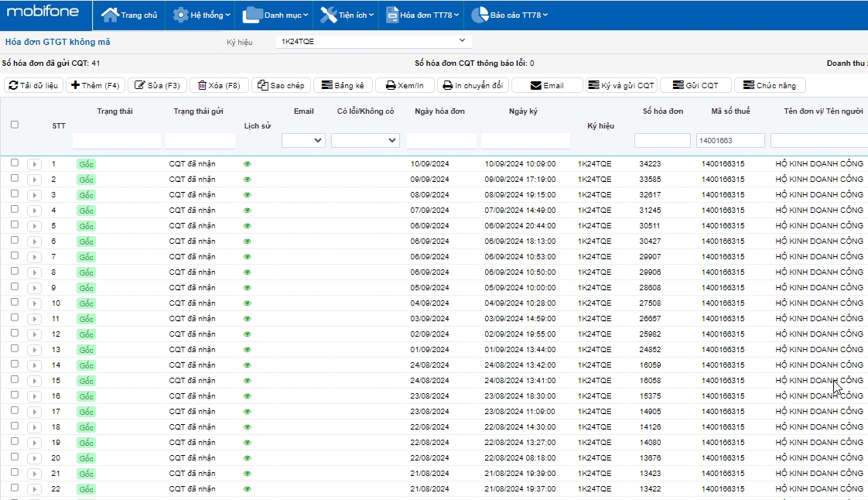
Task: Click the Email toolbar button
Action: point(545,85)
